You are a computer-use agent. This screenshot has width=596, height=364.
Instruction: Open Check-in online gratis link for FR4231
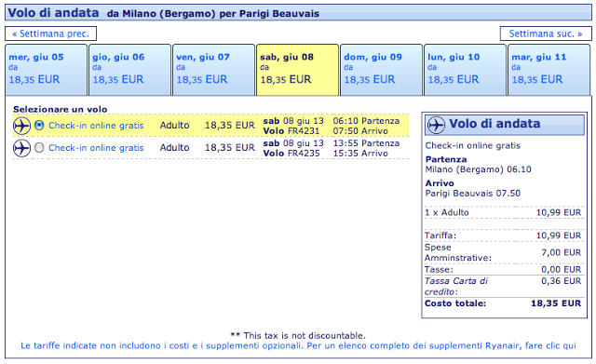[x=96, y=126]
